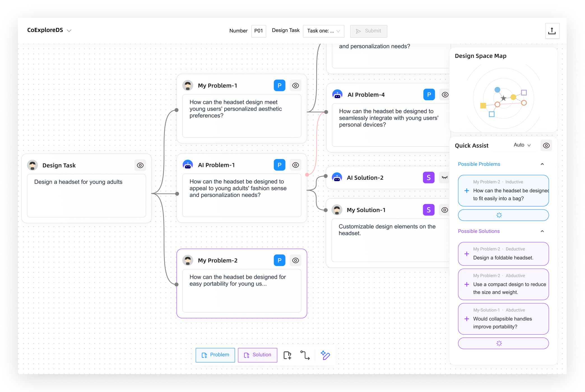Add the fit-into-bag problem suggestion

tap(467, 191)
